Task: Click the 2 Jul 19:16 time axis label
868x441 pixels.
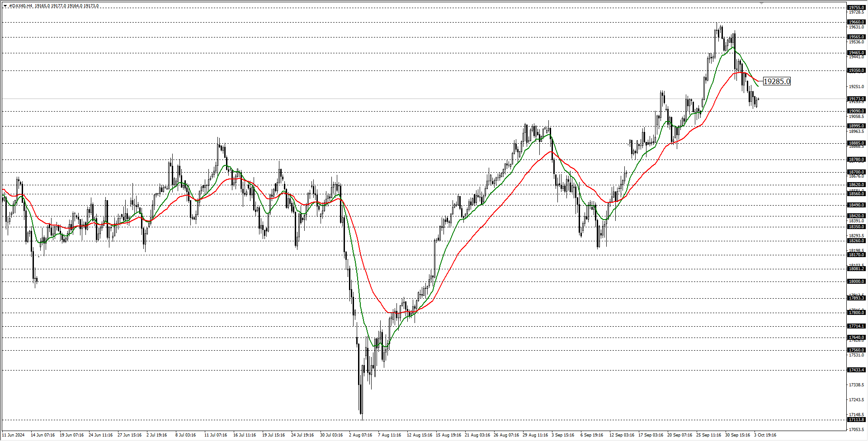Action: [156, 435]
